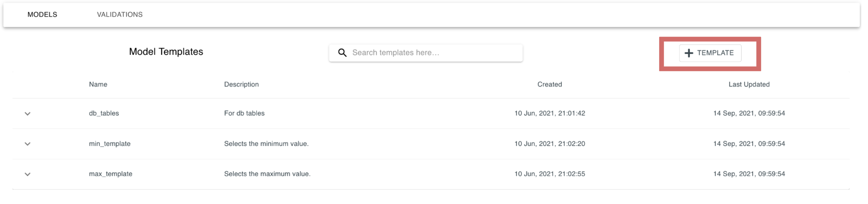Click the Description column header
The image size is (868, 204).
point(241,84)
